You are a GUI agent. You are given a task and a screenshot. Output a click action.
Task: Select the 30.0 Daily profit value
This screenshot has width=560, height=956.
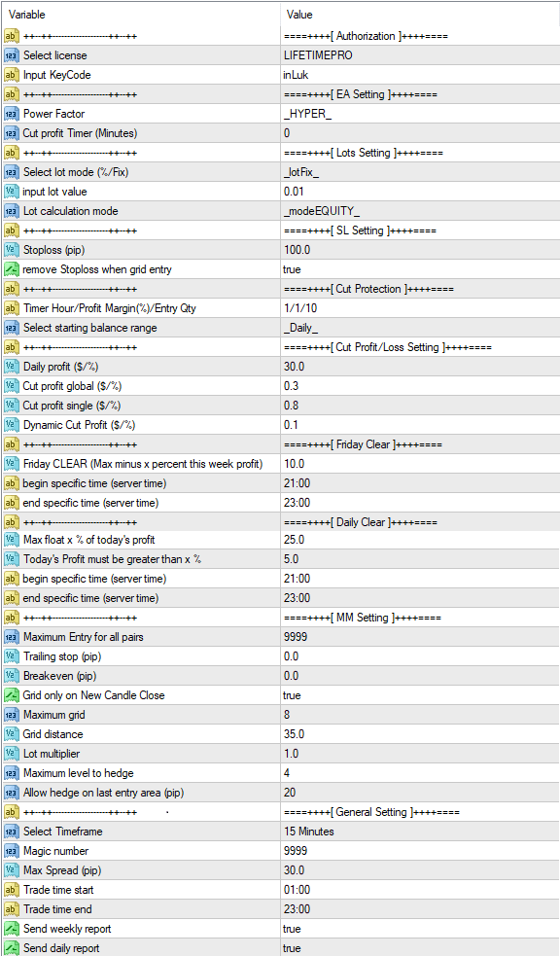tap(295, 367)
